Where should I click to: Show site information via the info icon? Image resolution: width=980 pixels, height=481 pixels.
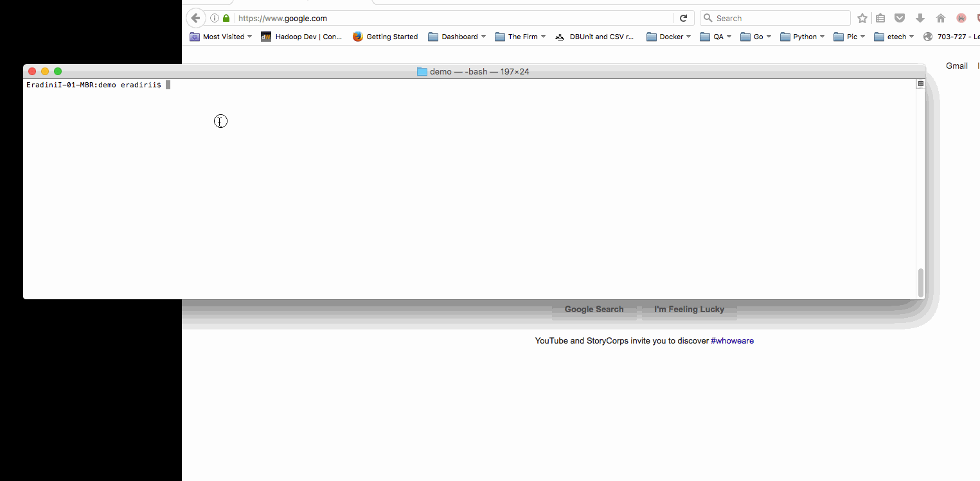[215, 18]
